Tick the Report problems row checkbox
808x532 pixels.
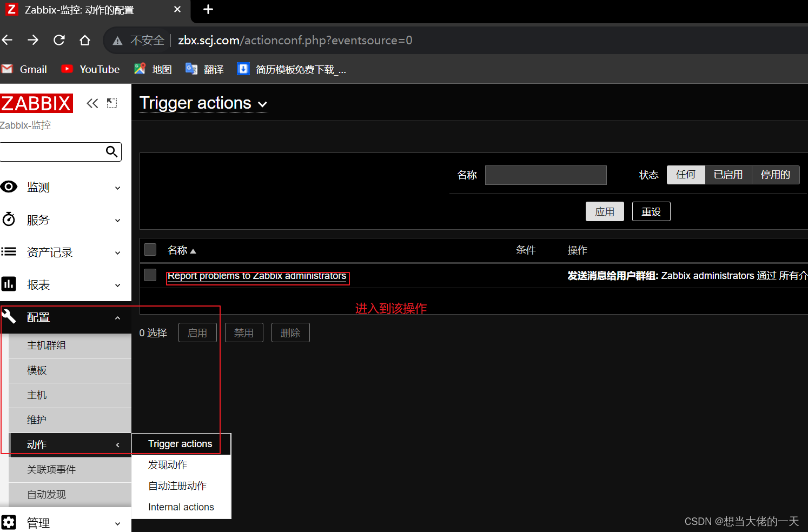click(150, 275)
